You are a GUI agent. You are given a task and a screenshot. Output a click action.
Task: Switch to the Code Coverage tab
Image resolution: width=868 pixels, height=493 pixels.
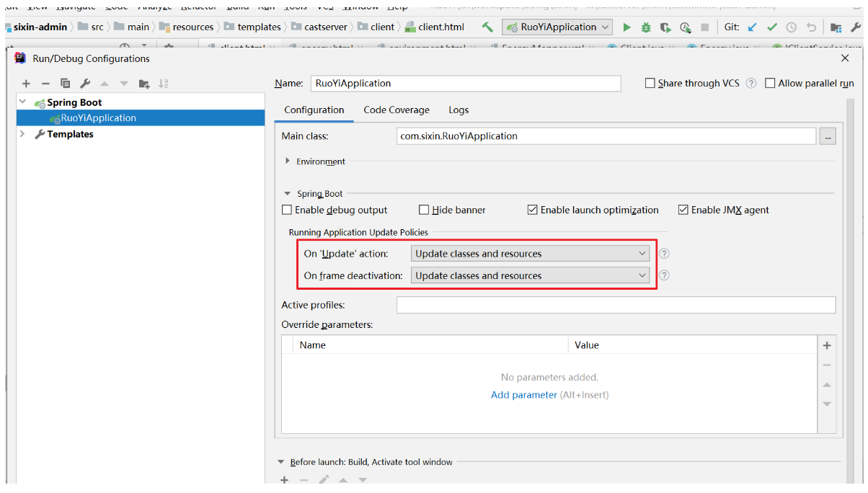(397, 110)
